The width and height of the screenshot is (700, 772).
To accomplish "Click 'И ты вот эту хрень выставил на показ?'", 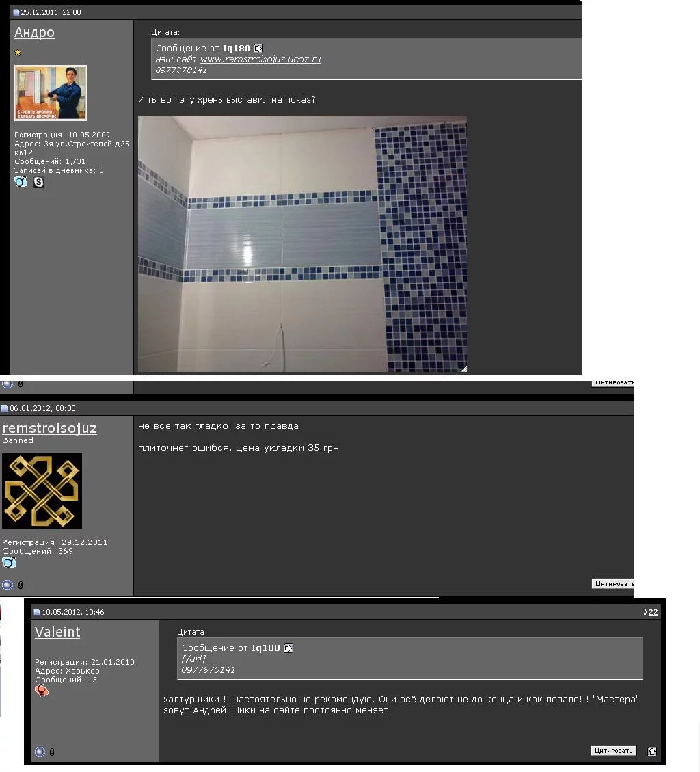I will [x=227, y=99].
